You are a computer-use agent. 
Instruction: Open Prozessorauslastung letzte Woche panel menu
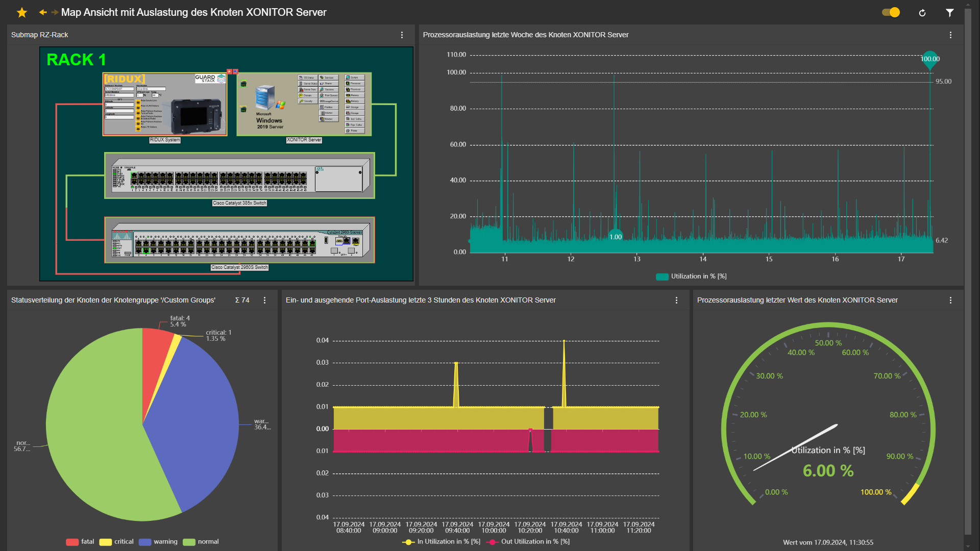click(950, 35)
